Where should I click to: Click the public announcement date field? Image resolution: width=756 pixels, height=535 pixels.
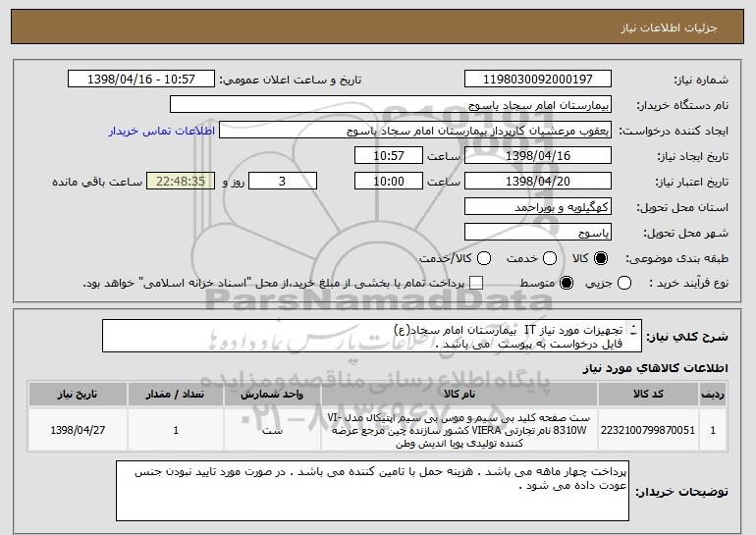[141, 80]
